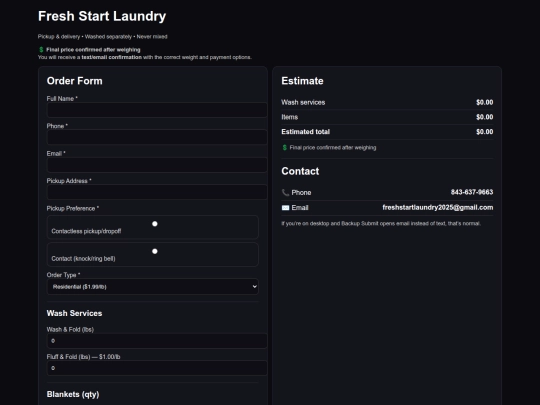540x405 pixels.
Task: Select Contactless pickup/dropoff radio option
Action: pos(155,224)
